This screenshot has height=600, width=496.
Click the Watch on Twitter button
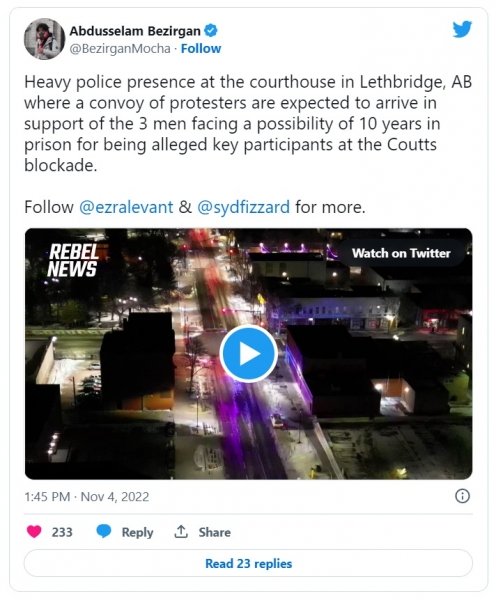(401, 253)
